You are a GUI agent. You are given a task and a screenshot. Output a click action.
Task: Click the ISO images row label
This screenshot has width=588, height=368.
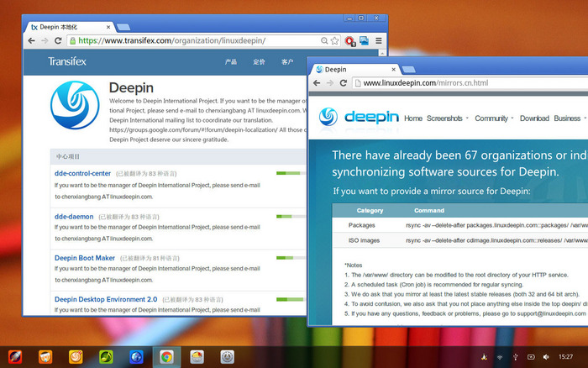click(364, 240)
